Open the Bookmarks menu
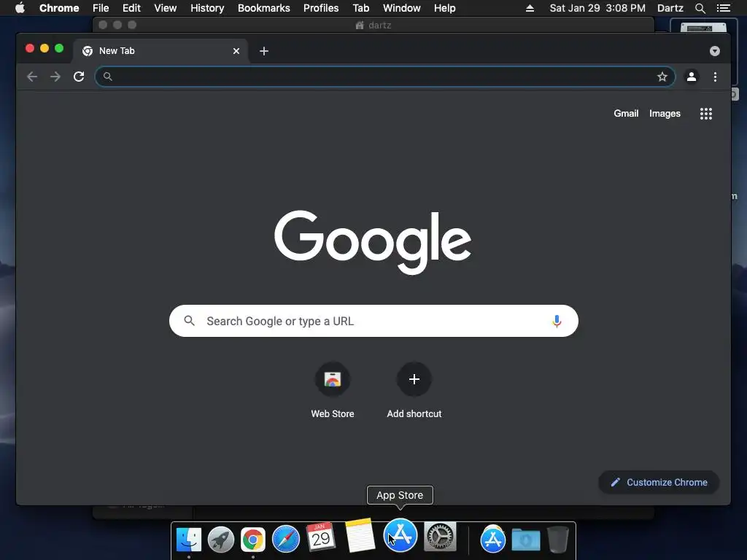Viewport: 747px width, 560px height. point(264,8)
